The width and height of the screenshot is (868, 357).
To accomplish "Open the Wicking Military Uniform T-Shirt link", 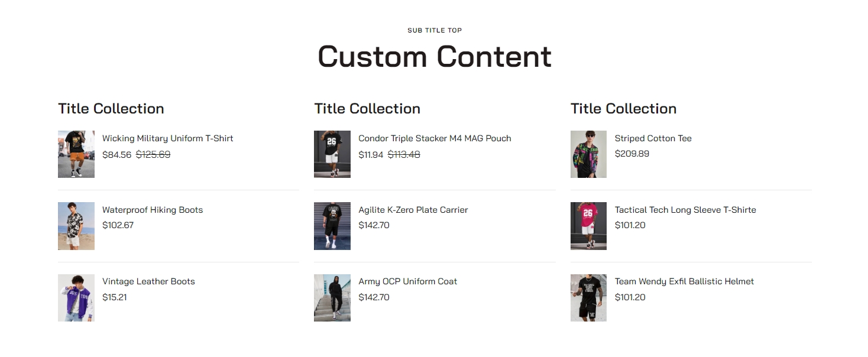I will click(167, 138).
